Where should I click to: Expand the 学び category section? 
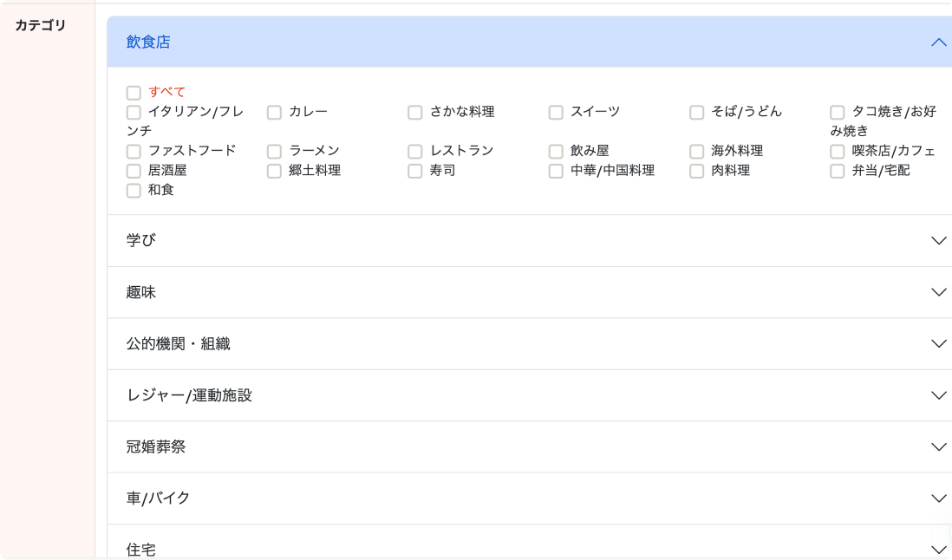(x=937, y=241)
